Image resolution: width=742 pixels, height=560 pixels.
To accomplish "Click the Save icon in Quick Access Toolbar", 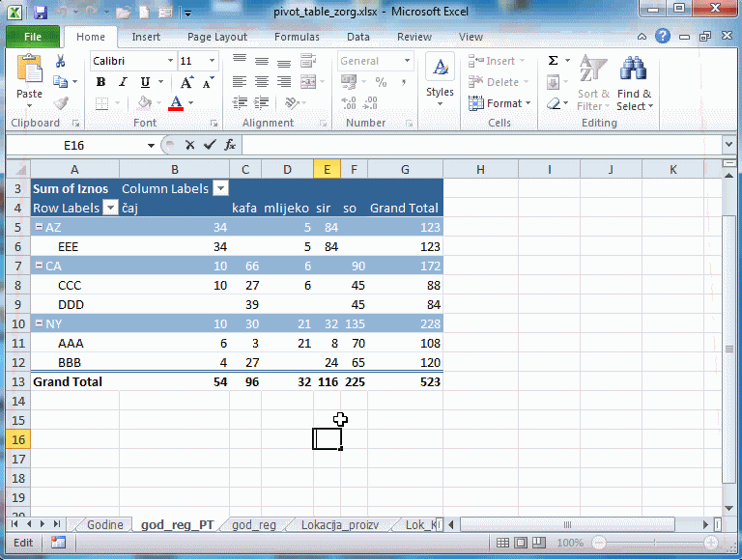I will point(40,14).
